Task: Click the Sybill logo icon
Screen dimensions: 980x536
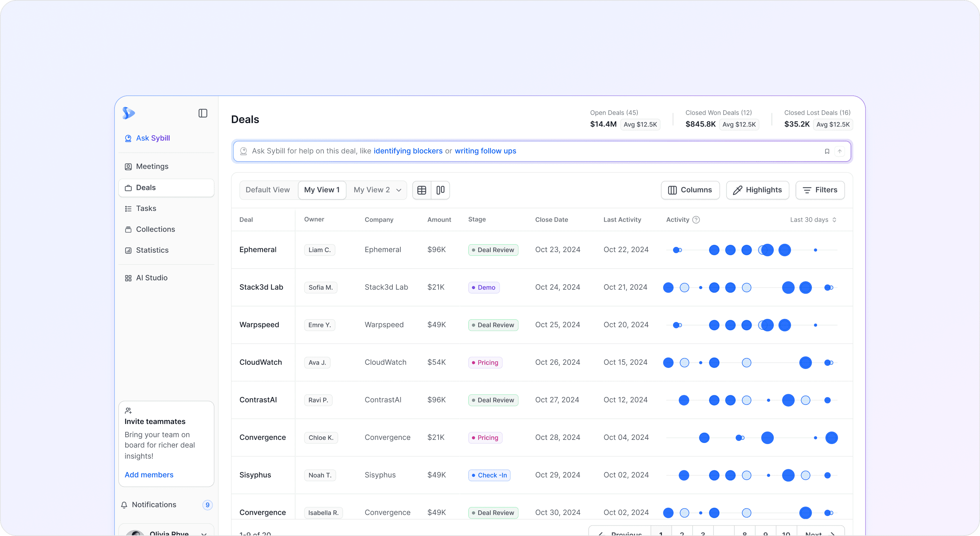Action: pyautogui.click(x=129, y=113)
